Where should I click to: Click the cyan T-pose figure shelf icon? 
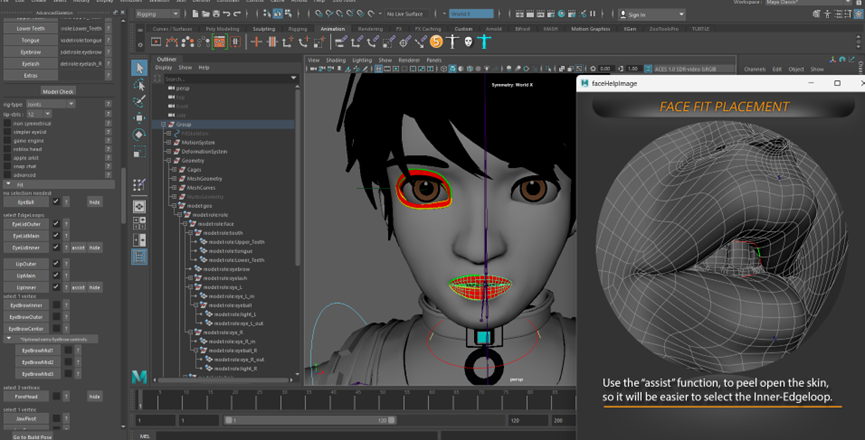(x=484, y=42)
